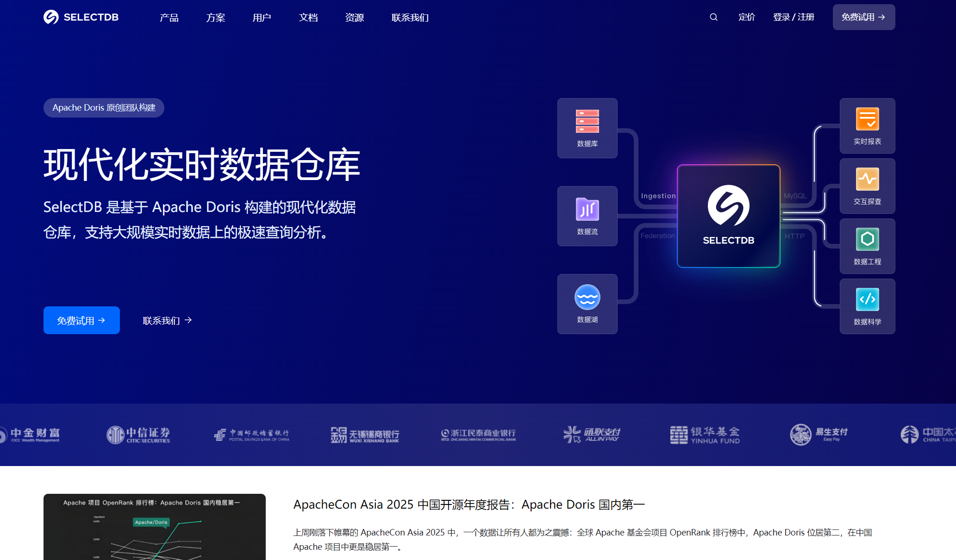Click the central SELECTDB logo node

tap(728, 216)
